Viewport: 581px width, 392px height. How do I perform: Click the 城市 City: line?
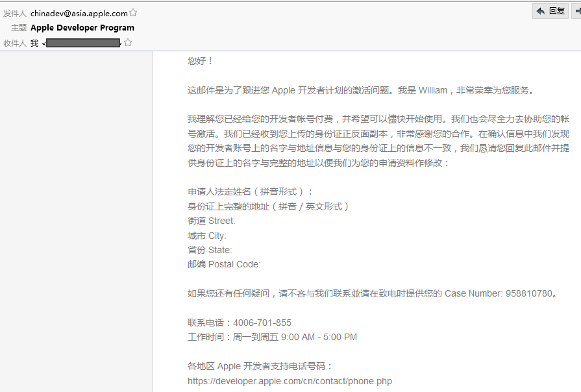[x=207, y=236]
